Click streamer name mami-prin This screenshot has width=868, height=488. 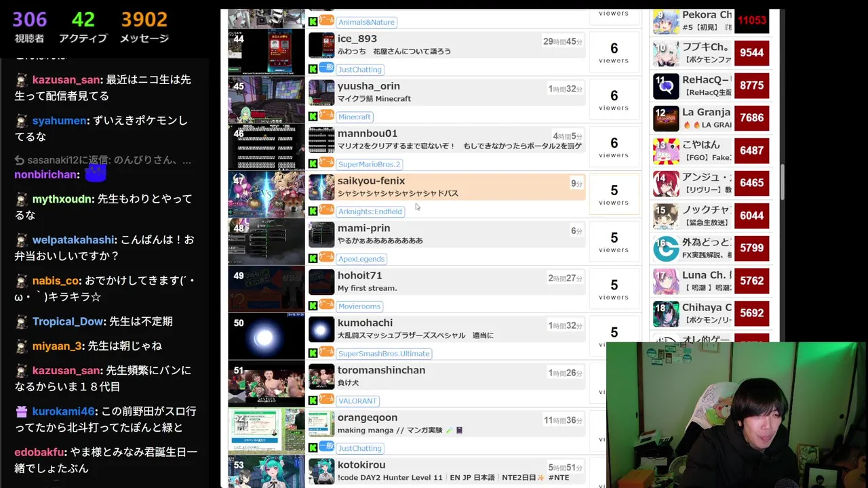coord(363,228)
